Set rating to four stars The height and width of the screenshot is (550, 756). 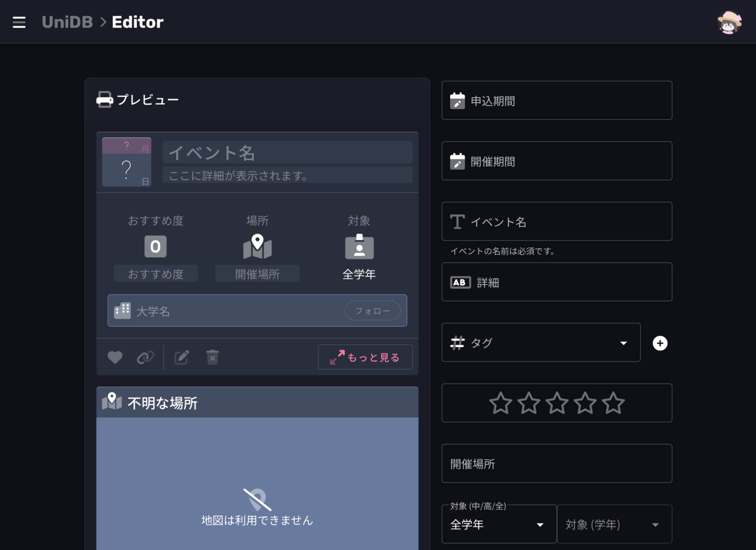pyautogui.click(x=585, y=403)
